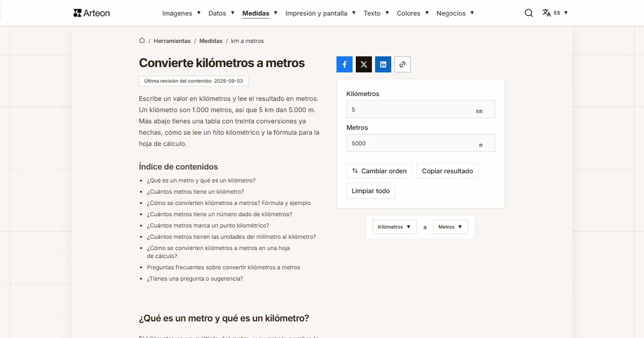Click the Cambiar orden button
Image resolution: width=644 pixels, height=338 pixels.
(x=379, y=171)
